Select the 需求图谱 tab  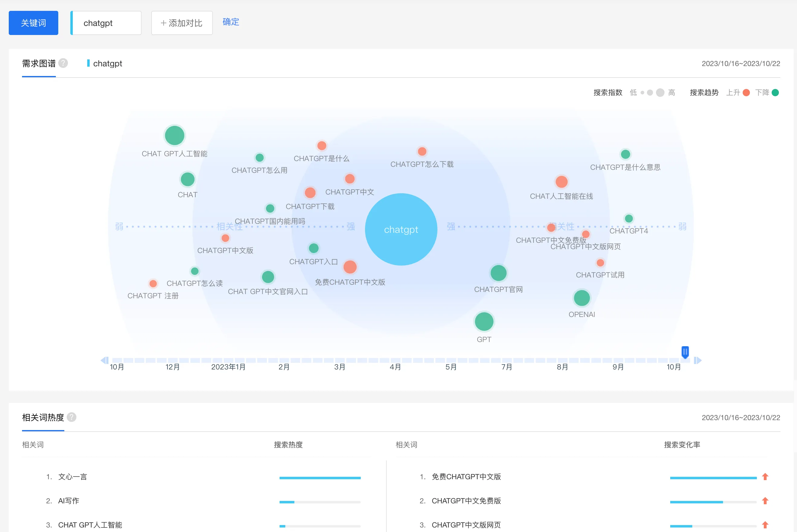click(39, 63)
